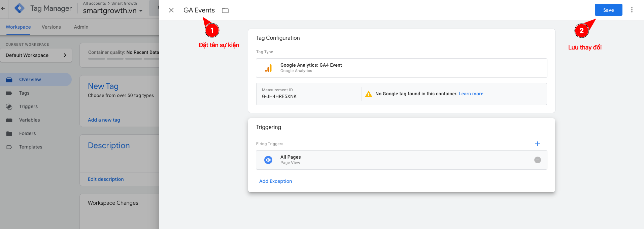Edit the GA Events tag name field
The height and width of the screenshot is (229, 644).
199,10
